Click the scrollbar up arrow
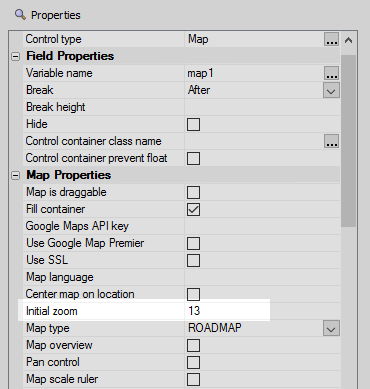This screenshot has width=370, height=389. click(348, 40)
